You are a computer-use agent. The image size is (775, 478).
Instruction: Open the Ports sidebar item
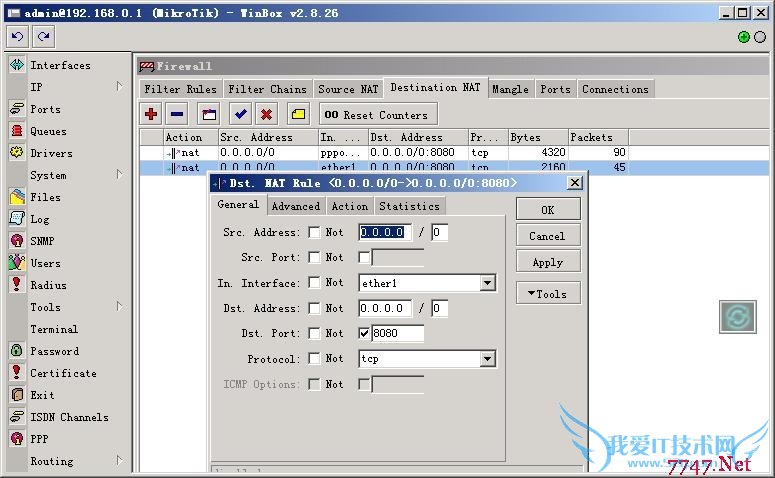point(45,109)
